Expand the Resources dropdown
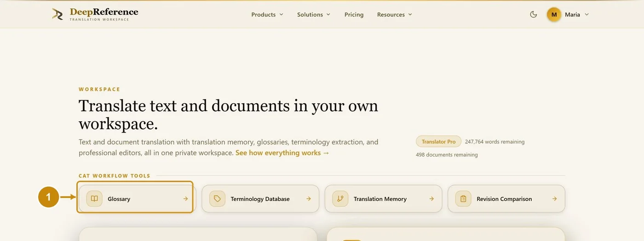 click(x=395, y=14)
